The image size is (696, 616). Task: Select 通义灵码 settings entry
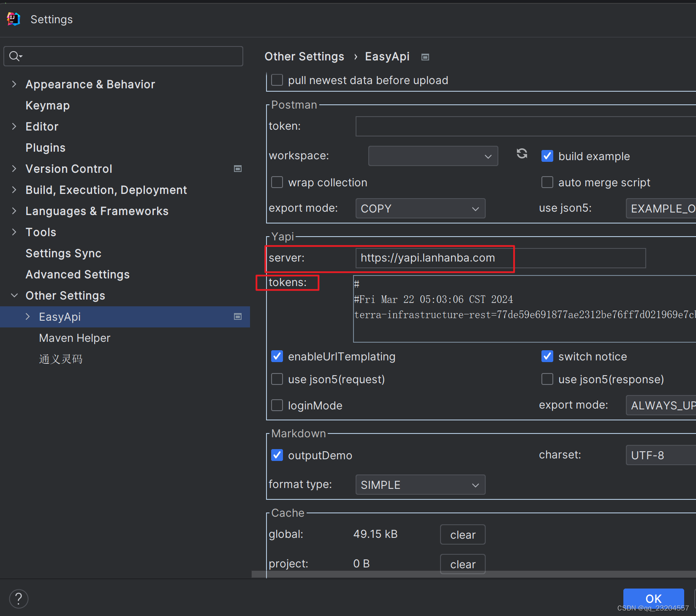[x=60, y=359]
